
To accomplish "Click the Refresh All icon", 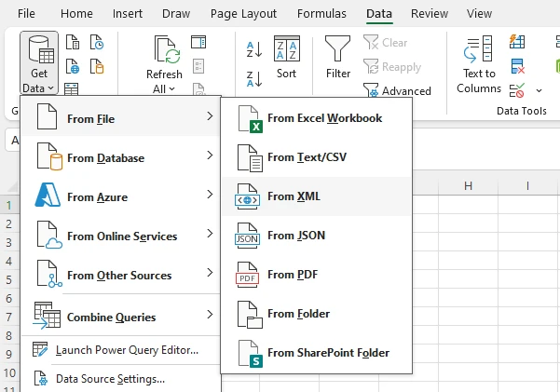I will [167, 49].
